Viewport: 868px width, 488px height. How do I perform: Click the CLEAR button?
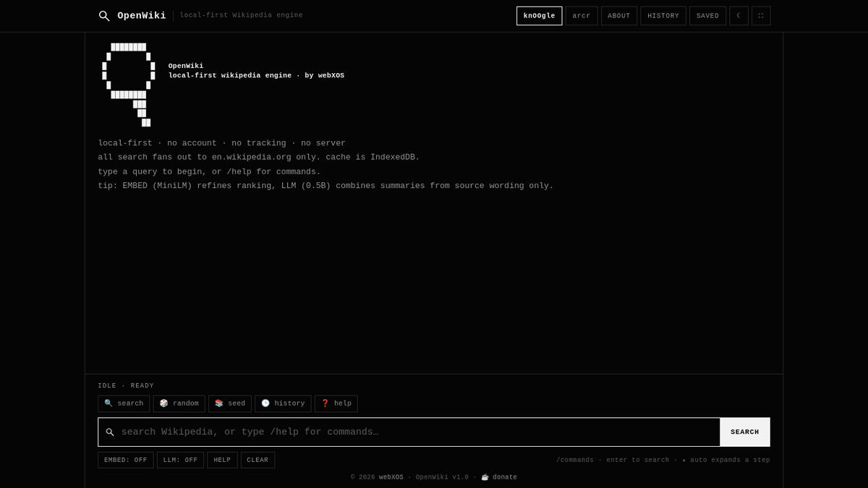tap(258, 460)
